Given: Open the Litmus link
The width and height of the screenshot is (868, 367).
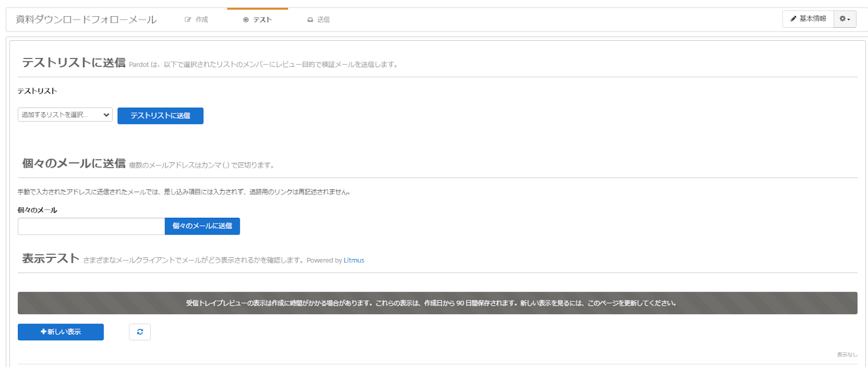Looking at the screenshot, I should click(354, 261).
